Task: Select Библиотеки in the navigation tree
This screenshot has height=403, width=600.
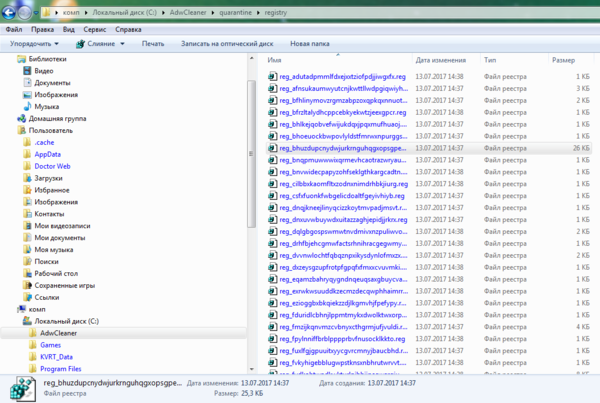Action: tap(47, 59)
